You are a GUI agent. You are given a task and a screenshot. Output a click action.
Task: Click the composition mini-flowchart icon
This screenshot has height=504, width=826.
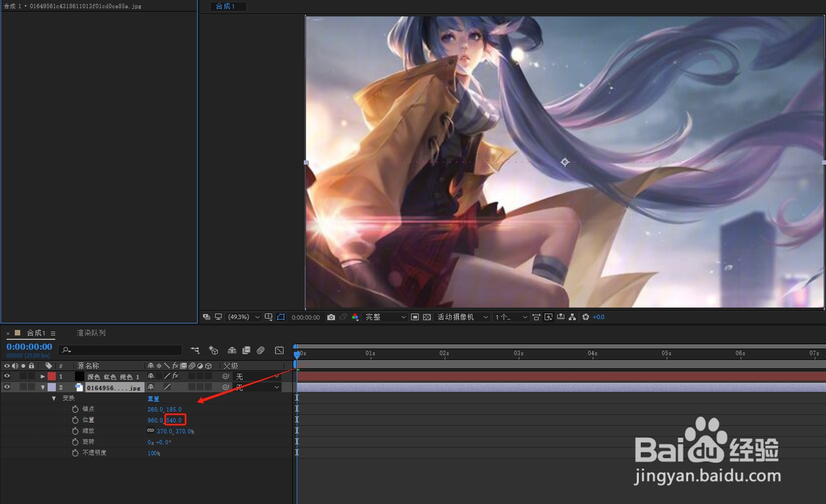click(195, 350)
